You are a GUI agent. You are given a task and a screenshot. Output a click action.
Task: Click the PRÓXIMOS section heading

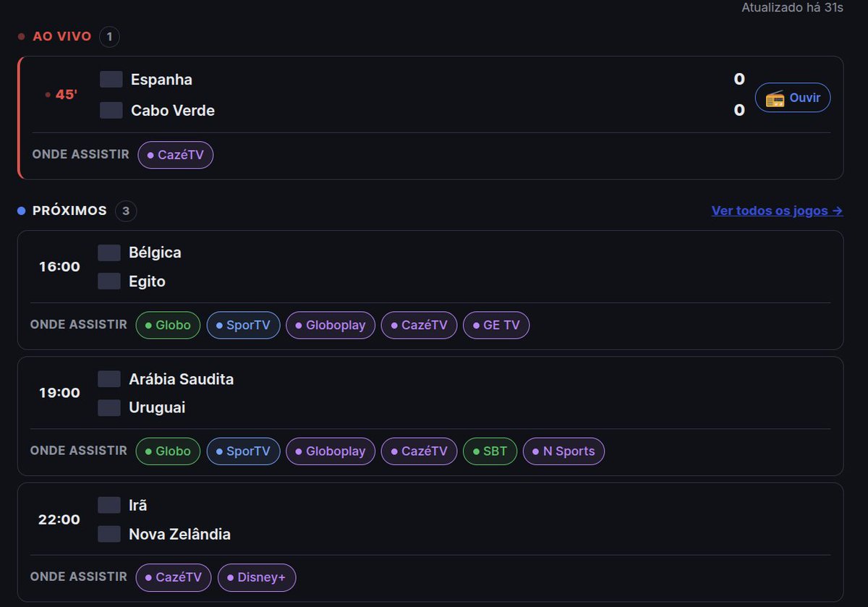pos(69,211)
